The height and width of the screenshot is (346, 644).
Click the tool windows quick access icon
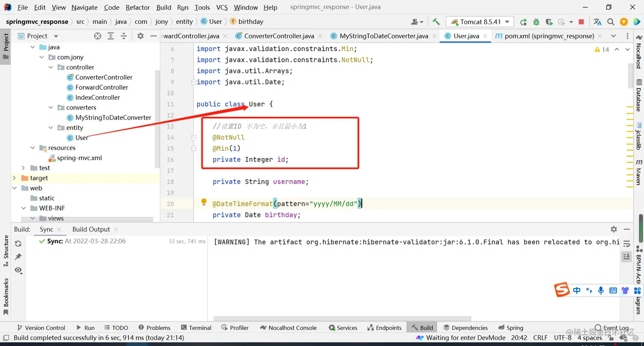click(6, 338)
